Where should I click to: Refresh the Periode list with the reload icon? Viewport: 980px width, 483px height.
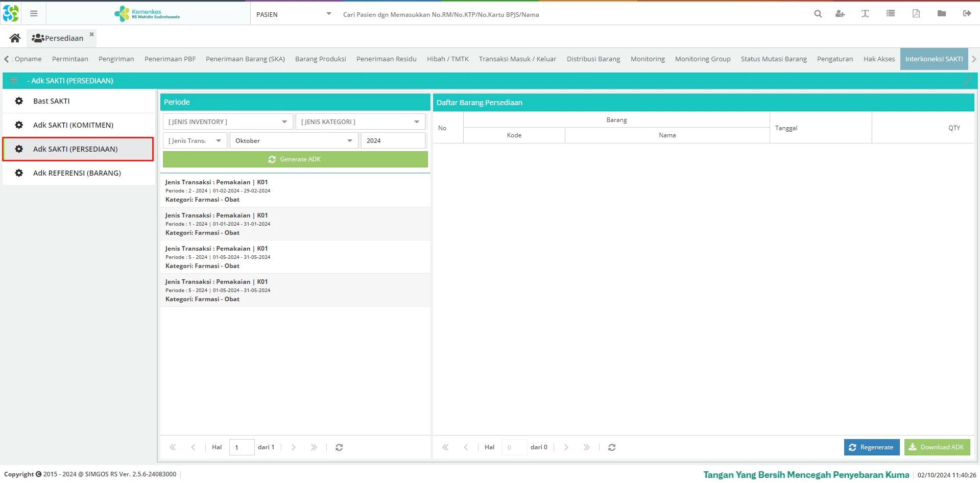click(339, 447)
